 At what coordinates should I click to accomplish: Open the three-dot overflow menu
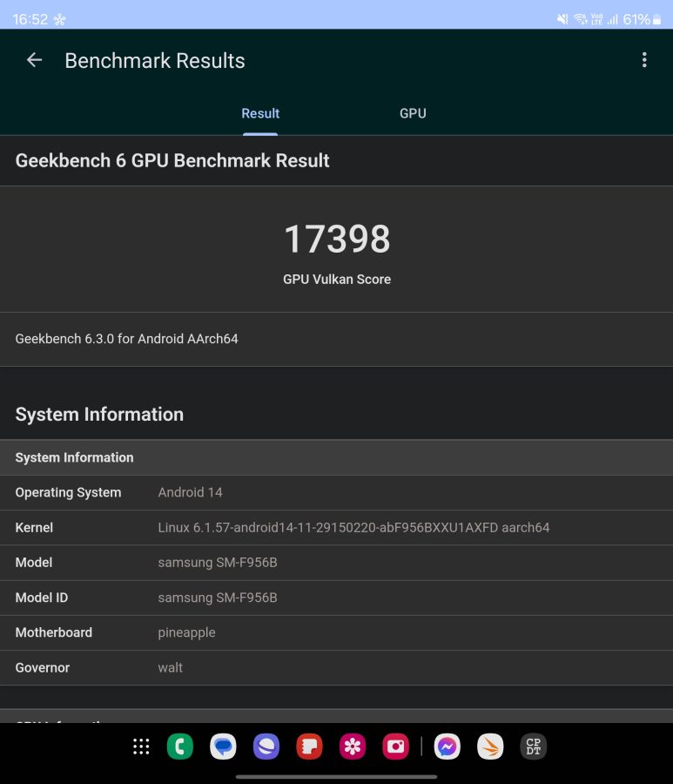coord(644,60)
